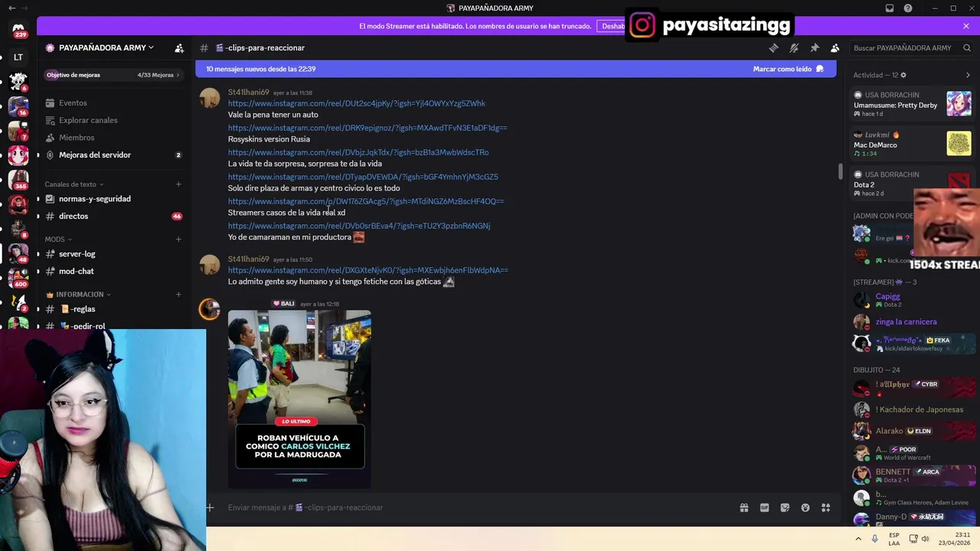Jump to 10 mensajes nuevos banner
This screenshot has height=551, width=980.
coord(261,69)
